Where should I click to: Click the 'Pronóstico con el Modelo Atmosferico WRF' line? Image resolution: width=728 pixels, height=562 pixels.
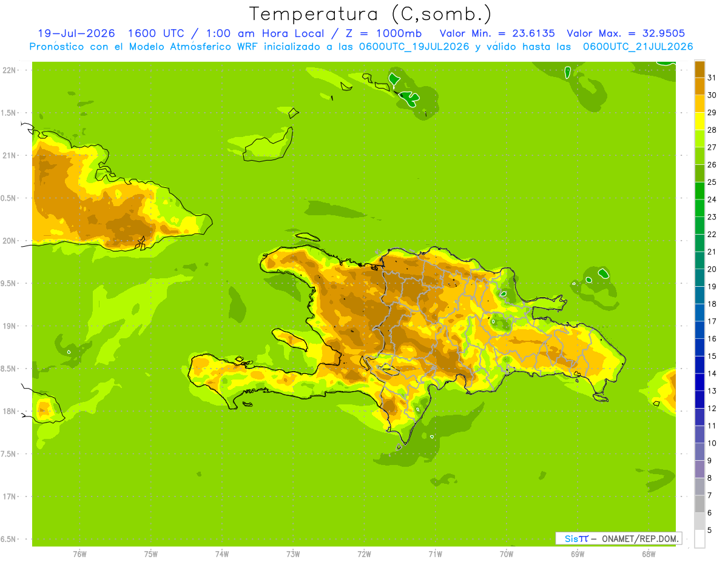click(x=145, y=47)
